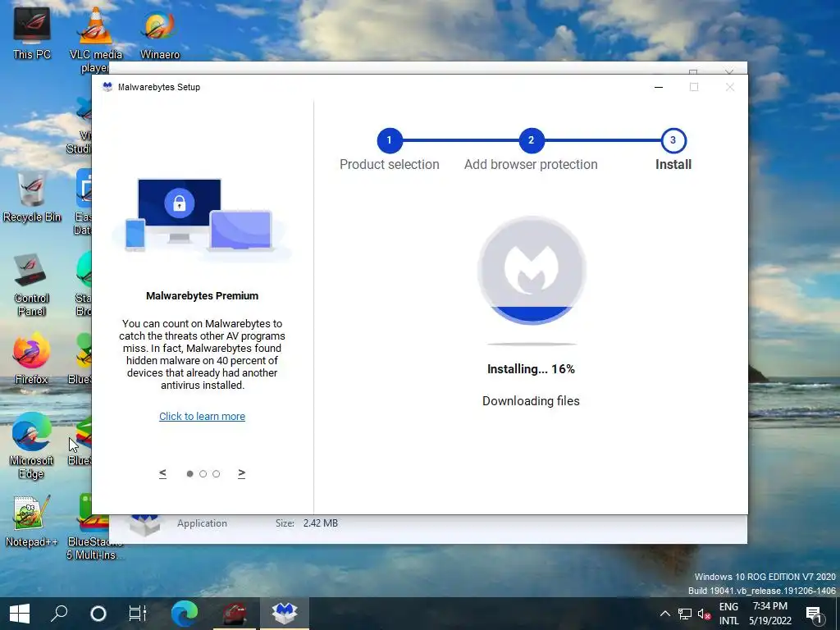Click the 'Installing... 16%' status text
Image resolution: width=840 pixels, height=630 pixels.
pos(531,369)
